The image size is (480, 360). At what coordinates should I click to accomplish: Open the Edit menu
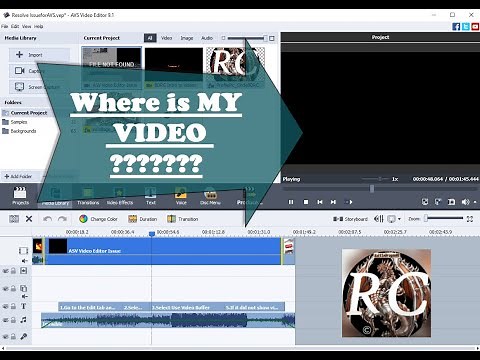tap(15, 26)
